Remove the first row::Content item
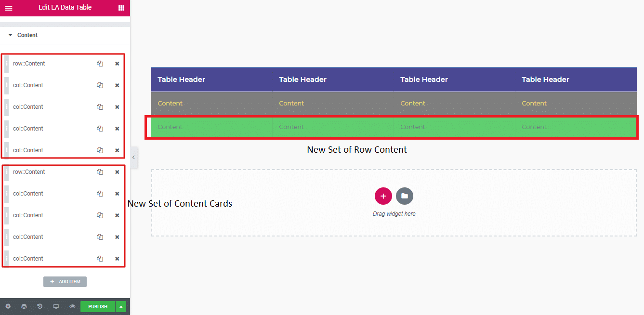The image size is (644, 315). (117, 64)
